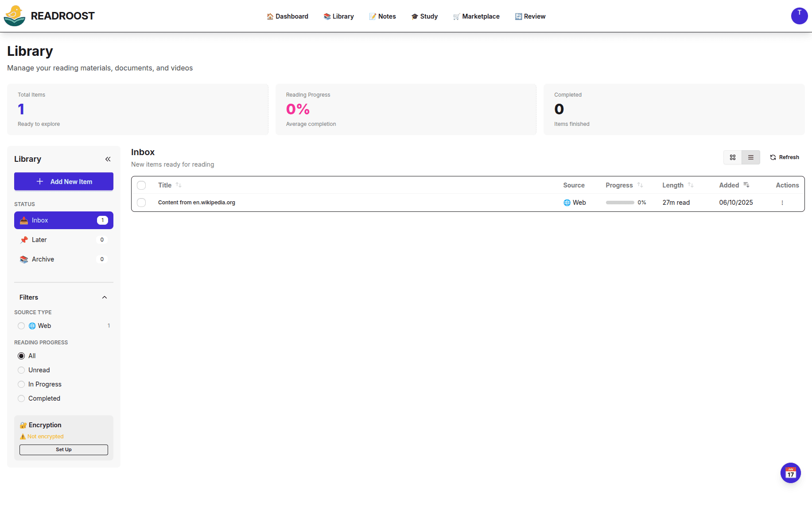
Task: Check the select-all checkbox in the table header
Action: click(x=142, y=185)
